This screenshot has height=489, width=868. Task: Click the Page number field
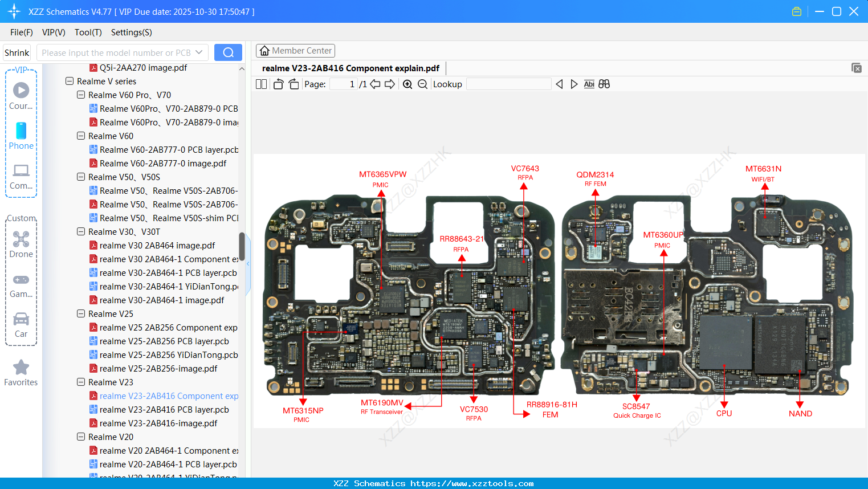pyautogui.click(x=344, y=84)
